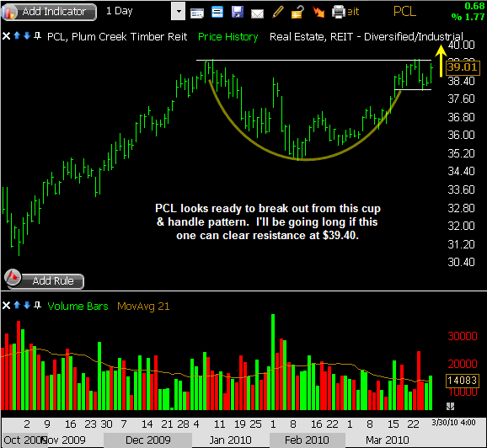Print chart with the printer icon
Viewport: 487px width, 448px height.
click(338, 12)
